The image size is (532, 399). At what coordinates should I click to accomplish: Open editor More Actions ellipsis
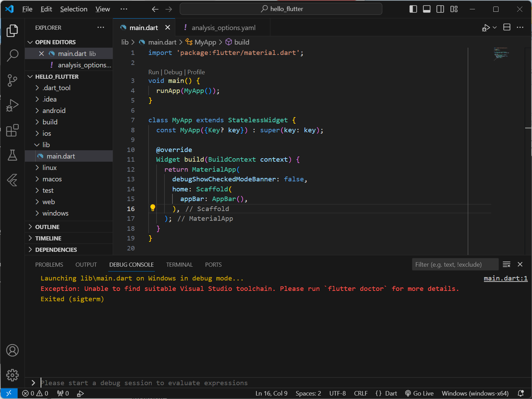520,27
